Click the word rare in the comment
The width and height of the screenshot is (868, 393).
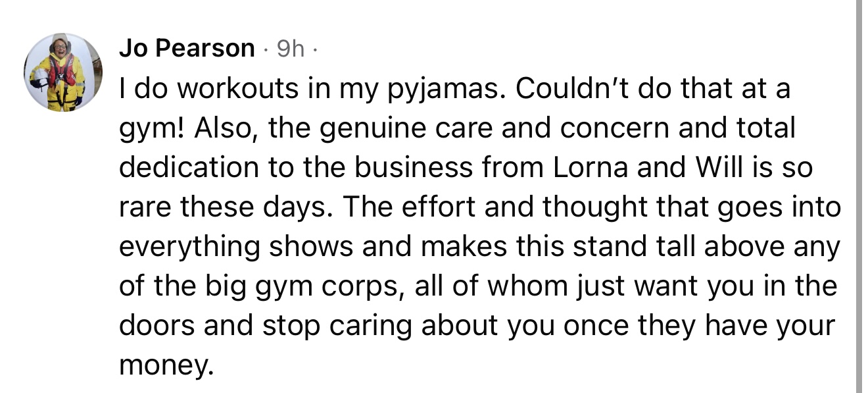pyautogui.click(x=145, y=207)
